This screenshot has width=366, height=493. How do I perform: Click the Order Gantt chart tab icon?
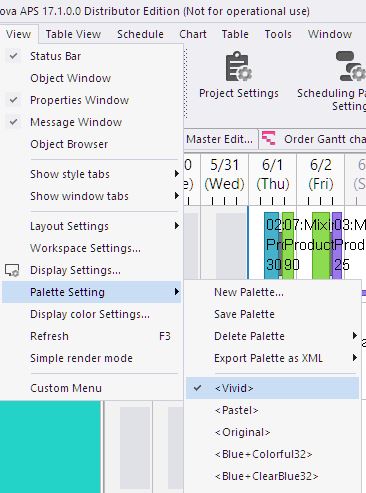[269, 139]
